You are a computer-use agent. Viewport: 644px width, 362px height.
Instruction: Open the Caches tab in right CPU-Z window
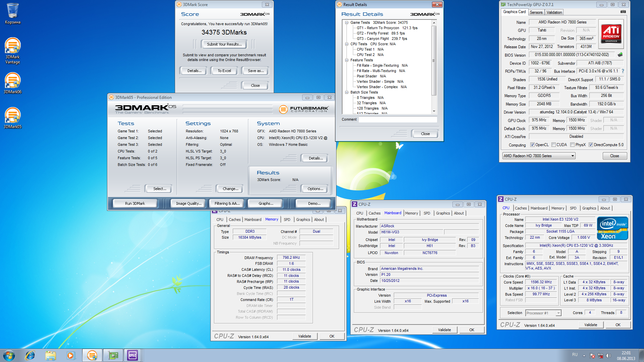521,208
